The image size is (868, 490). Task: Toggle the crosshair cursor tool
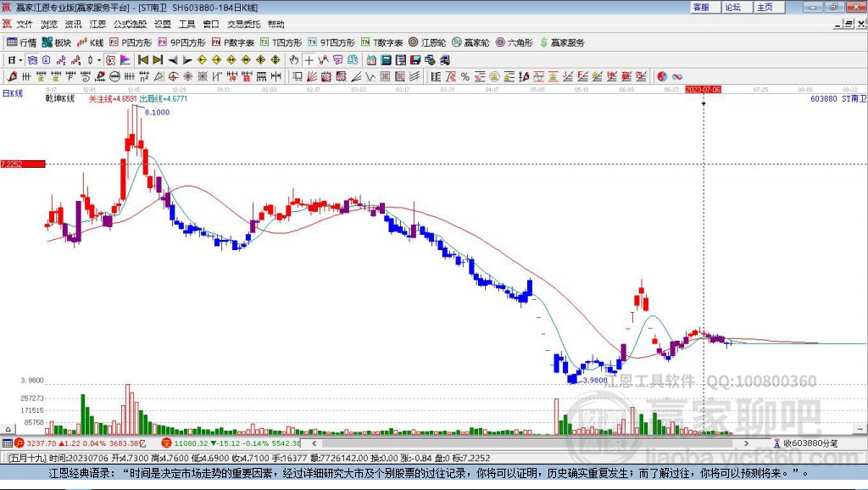(x=309, y=60)
